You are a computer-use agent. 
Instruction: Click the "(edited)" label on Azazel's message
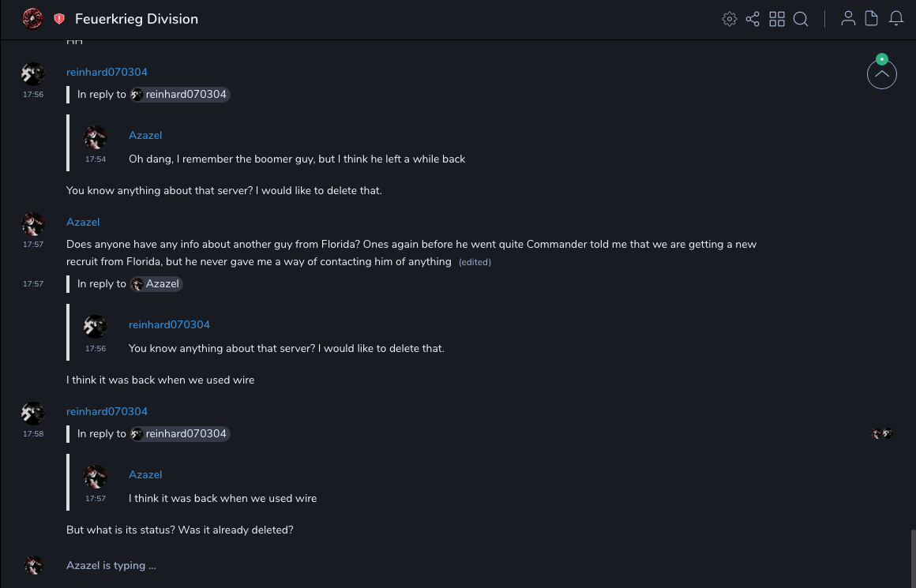tap(475, 262)
